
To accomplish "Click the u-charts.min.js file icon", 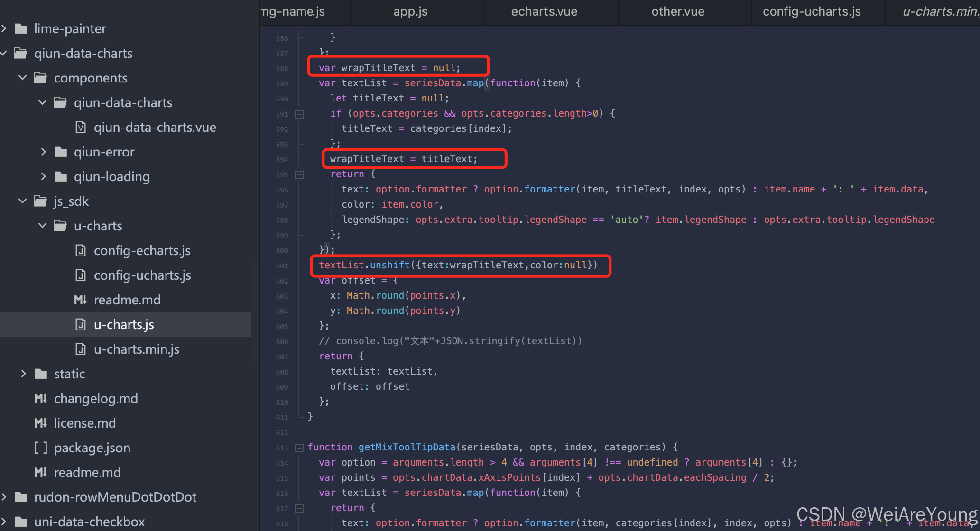I will [81, 349].
